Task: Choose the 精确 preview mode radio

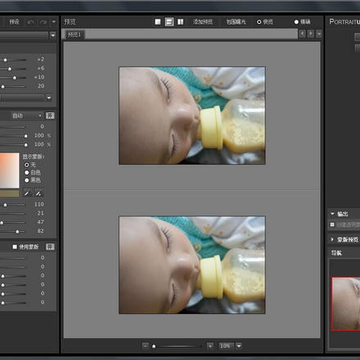Action: [x=296, y=22]
